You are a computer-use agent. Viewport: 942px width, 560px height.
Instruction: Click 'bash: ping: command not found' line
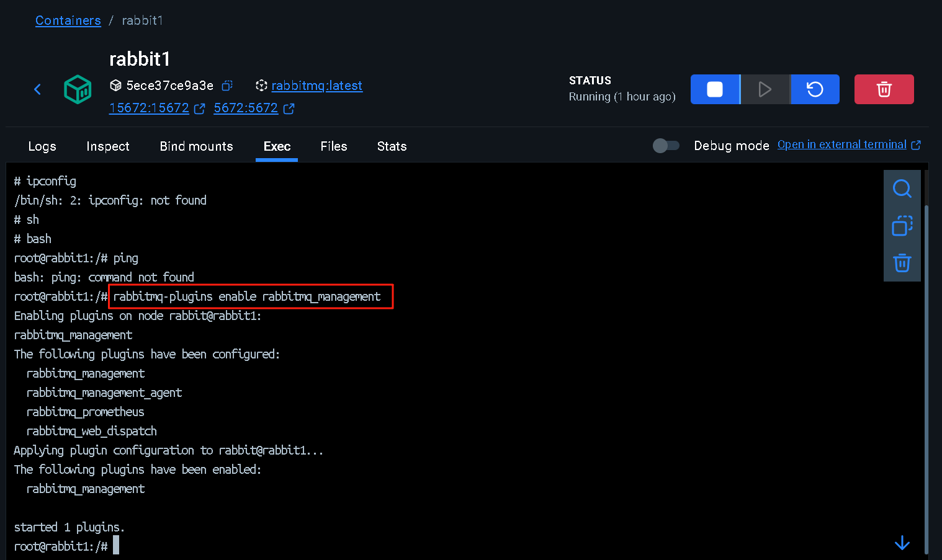point(104,277)
